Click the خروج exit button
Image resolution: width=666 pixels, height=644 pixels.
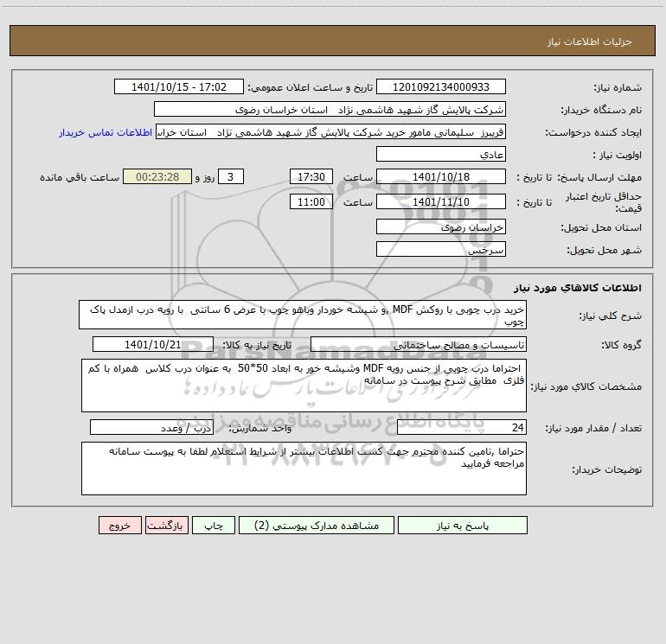[119, 525]
